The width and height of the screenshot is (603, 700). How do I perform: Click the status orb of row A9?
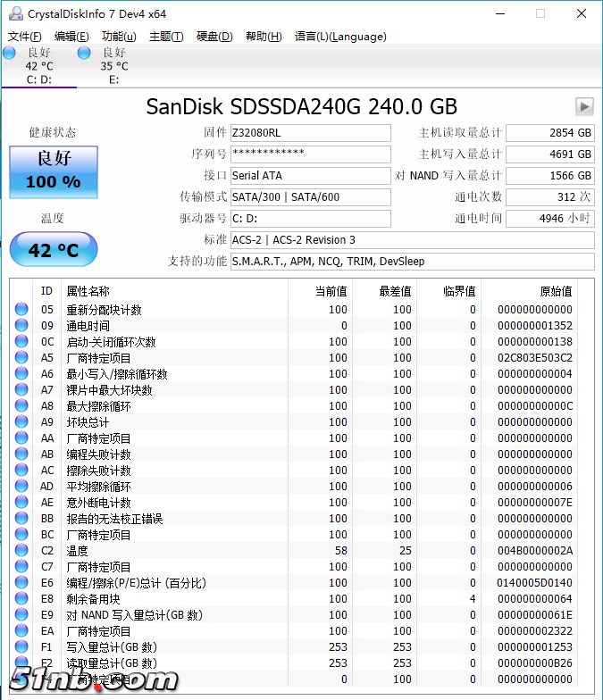coord(21,421)
